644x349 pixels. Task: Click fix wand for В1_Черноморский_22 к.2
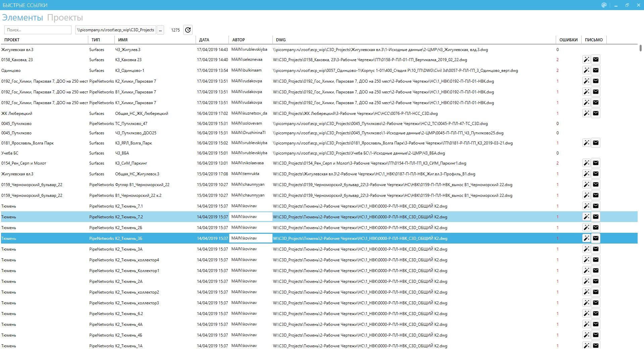586,195
